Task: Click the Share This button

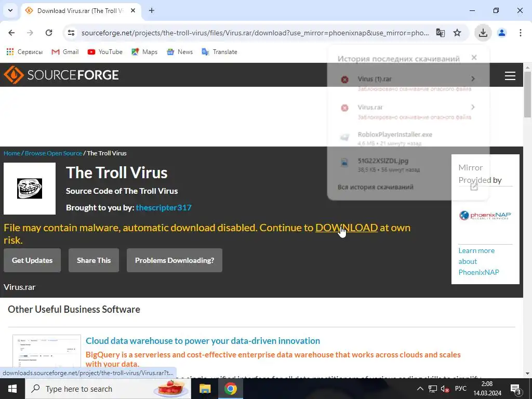Action: (x=94, y=260)
